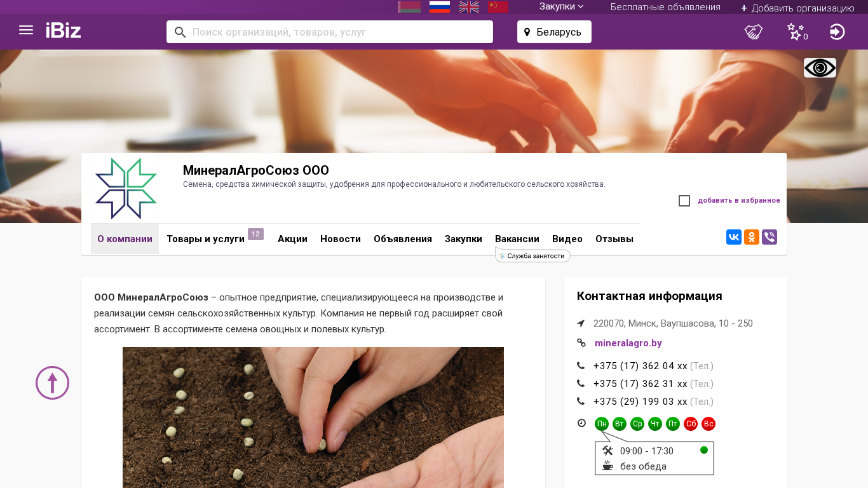Screen dimensions: 868x488
Task: Select Friday 'Пт' schedule day
Action: pos(673,424)
